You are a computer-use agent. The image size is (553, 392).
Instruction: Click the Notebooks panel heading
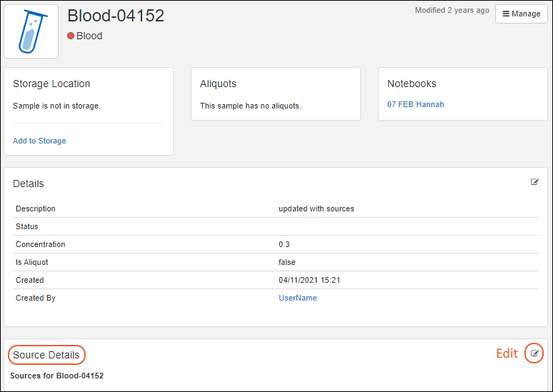click(412, 84)
